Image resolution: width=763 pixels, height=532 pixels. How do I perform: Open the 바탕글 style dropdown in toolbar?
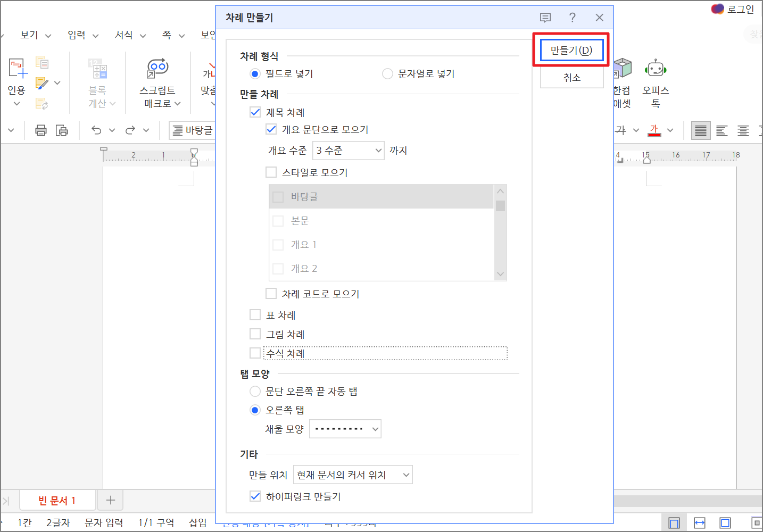pyautogui.click(x=192, y=130)
